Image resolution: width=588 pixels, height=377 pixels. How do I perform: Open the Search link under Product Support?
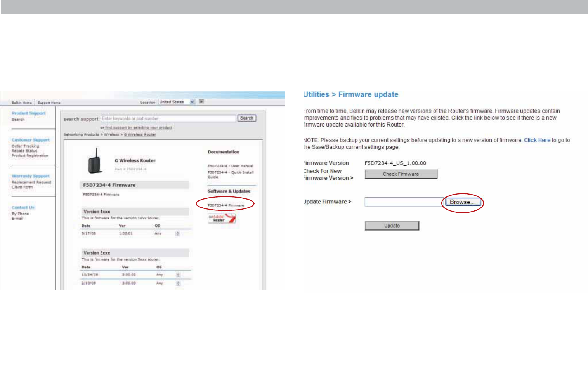18,120
